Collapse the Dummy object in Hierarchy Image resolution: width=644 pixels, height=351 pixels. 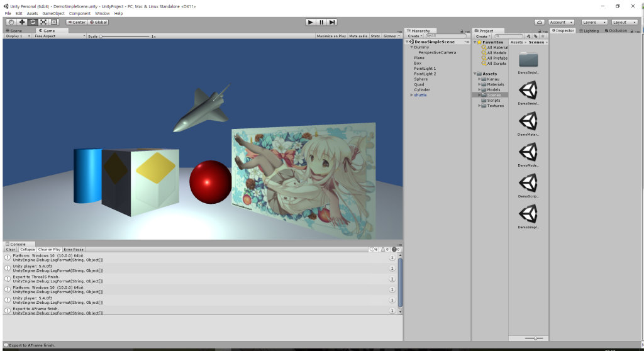tap(411, 47)
